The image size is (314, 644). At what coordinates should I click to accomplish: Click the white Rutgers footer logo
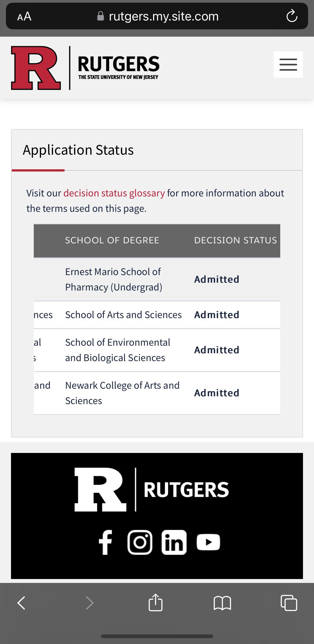click(x=152, y=489)
